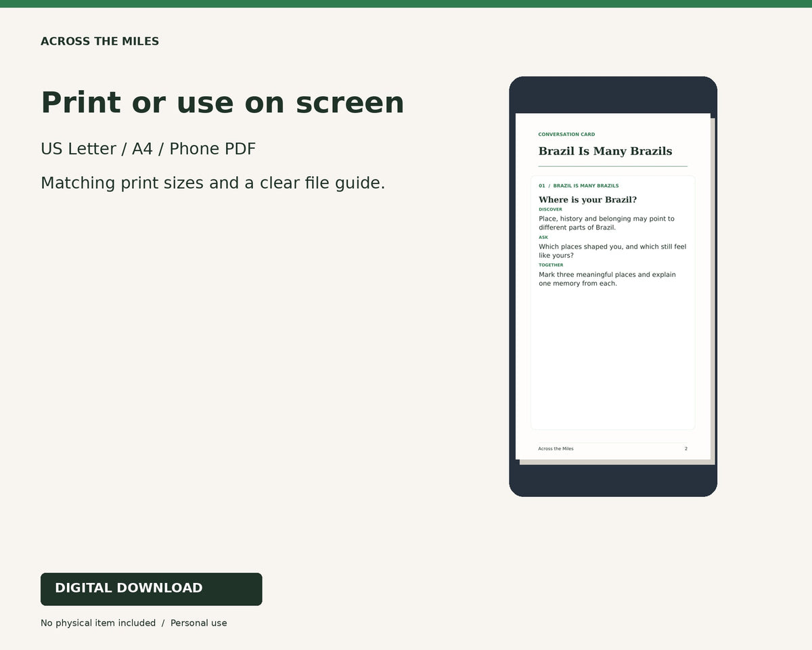This screenshot has height=650, width=812.
Task: Click the DIGITAL DOWNLOAD button
Action: click(x=151, y=589)
